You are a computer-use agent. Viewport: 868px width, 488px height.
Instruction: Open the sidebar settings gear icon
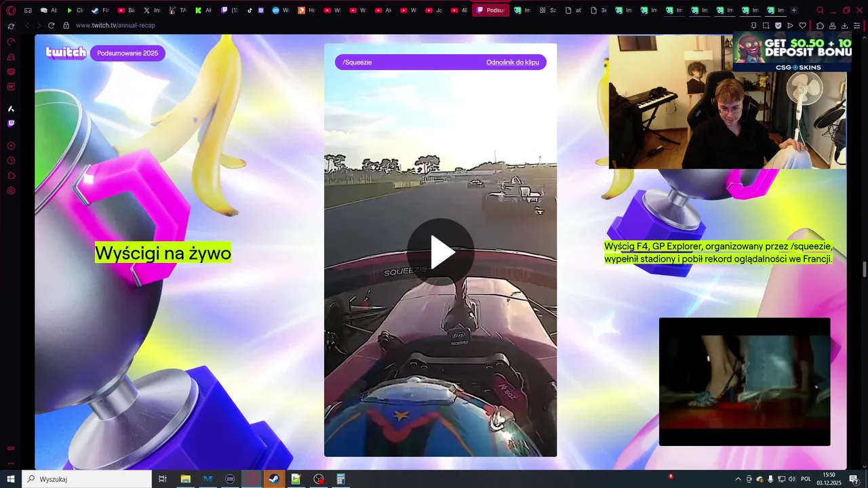(x=11, y=190)
